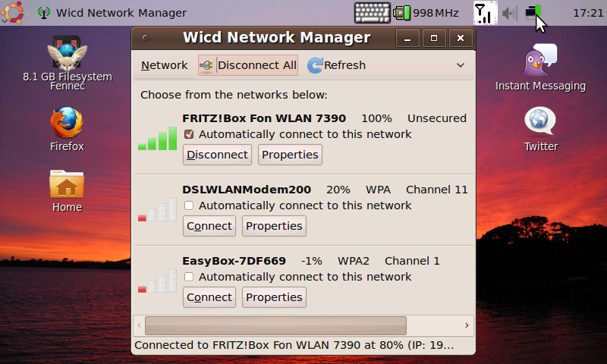Click the wireless signal tray icon
Screen dimensions: 607x364
click(482, 13)
